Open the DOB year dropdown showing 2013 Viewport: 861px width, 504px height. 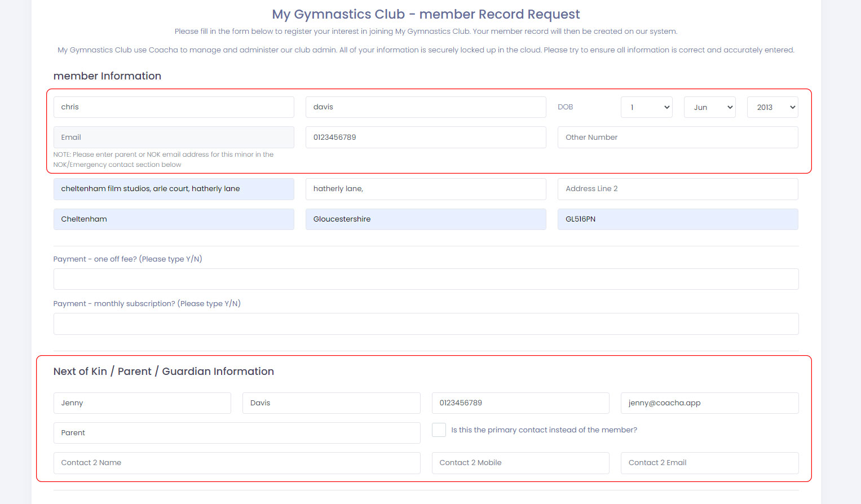click(772, 107)
